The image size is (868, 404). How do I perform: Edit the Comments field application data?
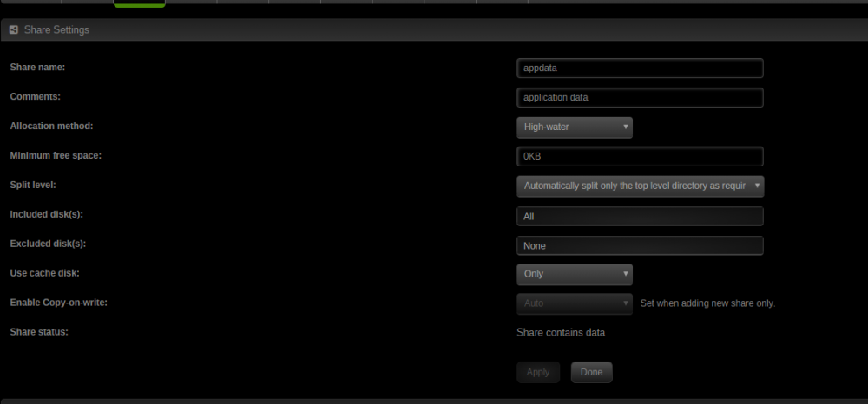(640, 97)
